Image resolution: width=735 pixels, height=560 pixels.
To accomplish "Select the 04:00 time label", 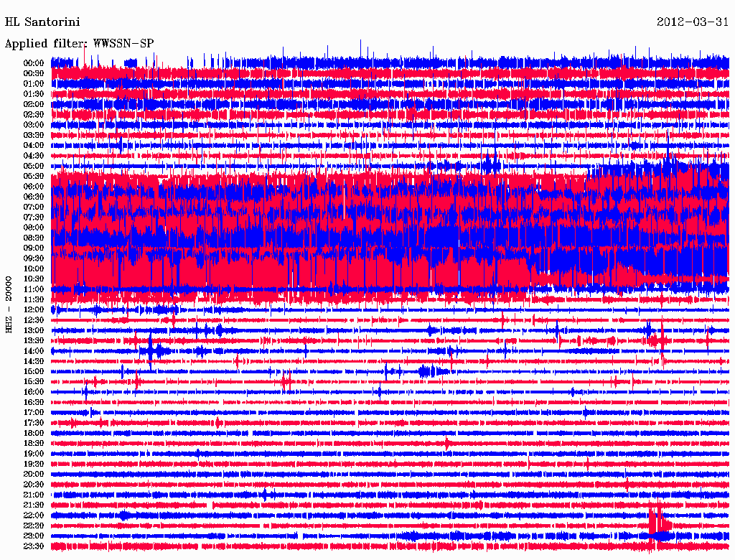I will tap(34, 146).
